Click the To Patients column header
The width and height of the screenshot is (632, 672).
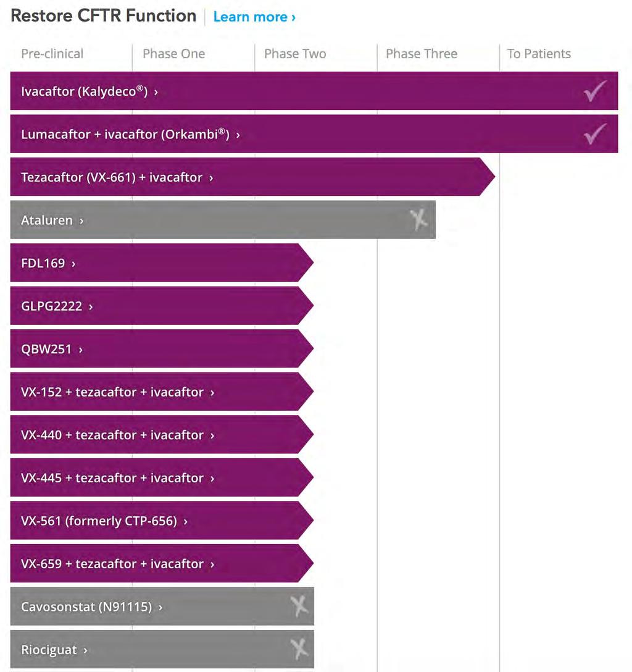coord(539,54)
